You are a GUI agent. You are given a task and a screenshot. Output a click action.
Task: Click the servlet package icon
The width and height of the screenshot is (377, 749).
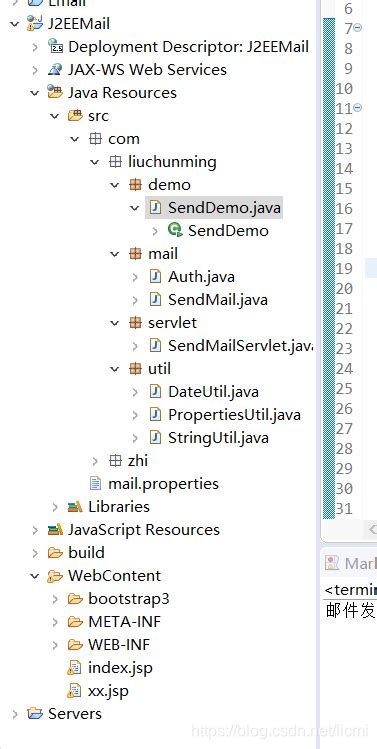pyautogui.click(x=135, y=323)
